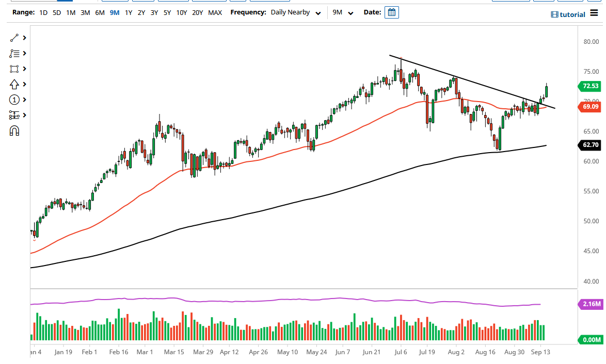
Task: Select the arrow annotation tool
Action: [14, 84]
